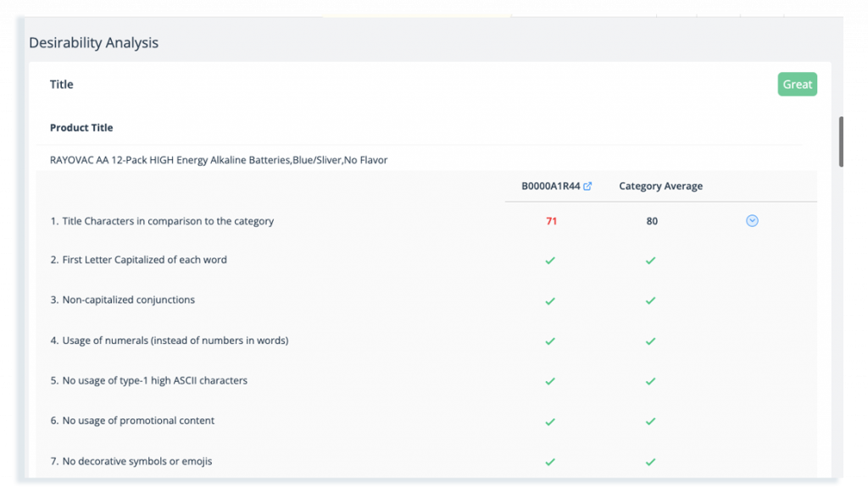Open external link icon beside B0000A1R44

(587, 186)
